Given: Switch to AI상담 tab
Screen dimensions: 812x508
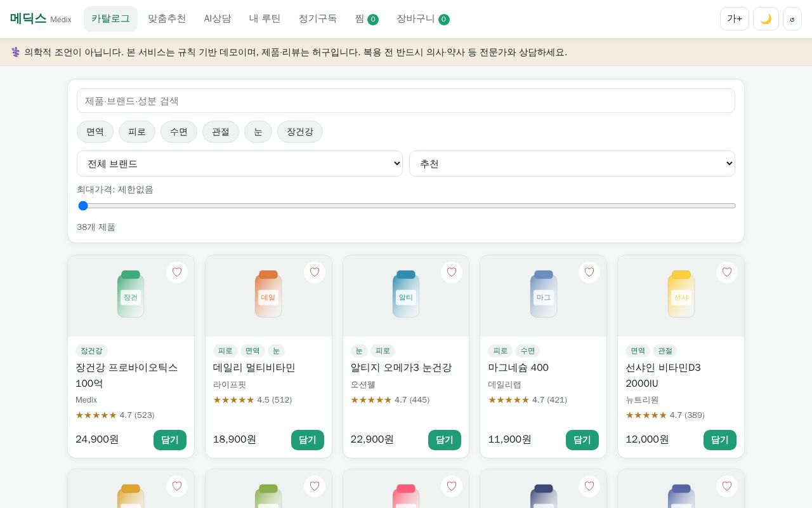Looking at the screenshot, I should 218,19.
